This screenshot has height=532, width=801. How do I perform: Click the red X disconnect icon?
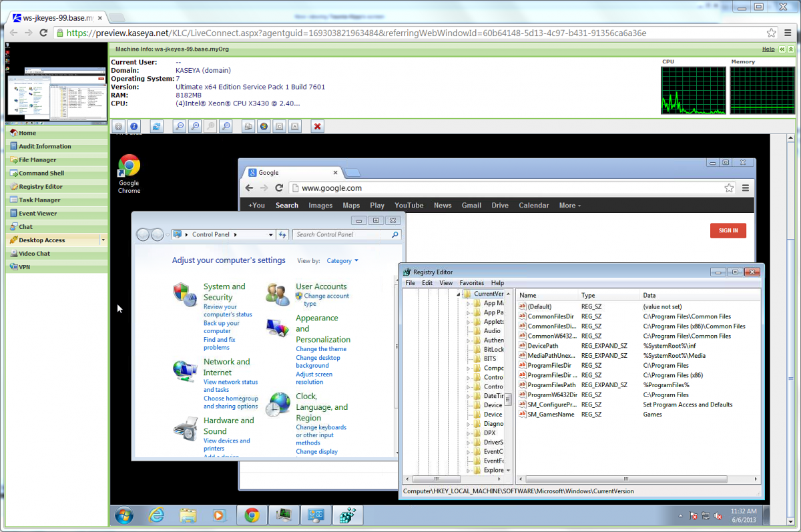(x=318, y=126)
